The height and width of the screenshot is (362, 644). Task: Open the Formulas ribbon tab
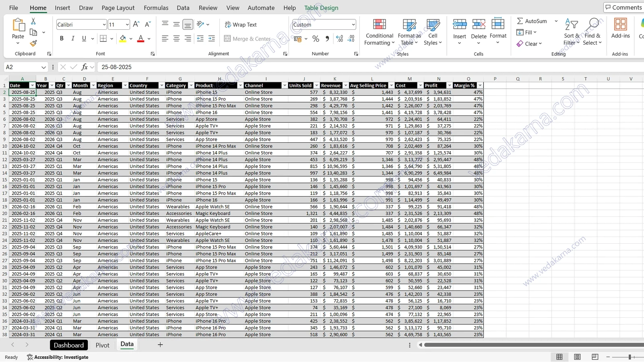[156, 8]
